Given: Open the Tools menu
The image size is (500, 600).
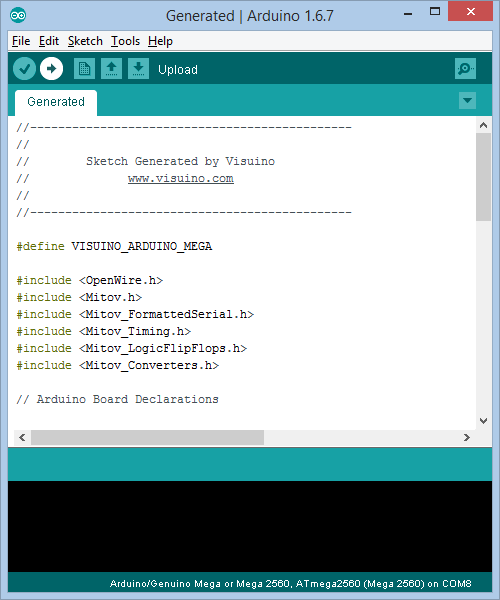Looking at the screenshot, I should coord(125,41).
